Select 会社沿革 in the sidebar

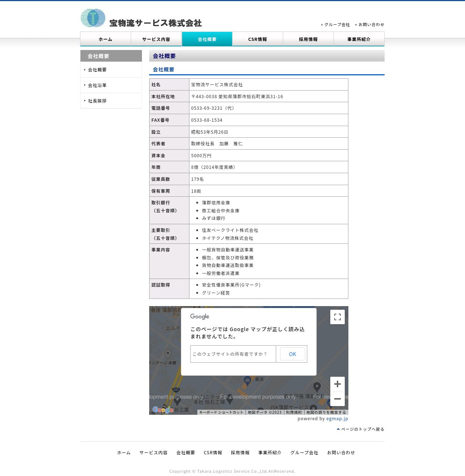pyautogui.click(x=111, y=85)
